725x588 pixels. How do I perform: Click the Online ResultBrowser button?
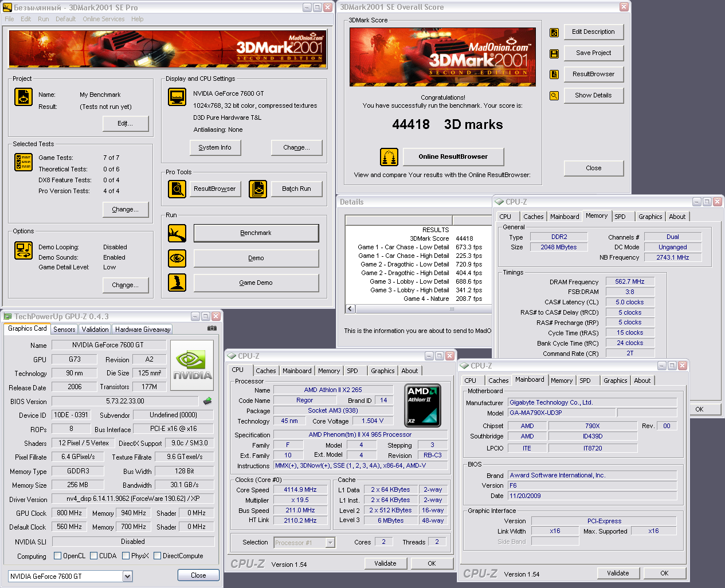[x=453, y=156]
